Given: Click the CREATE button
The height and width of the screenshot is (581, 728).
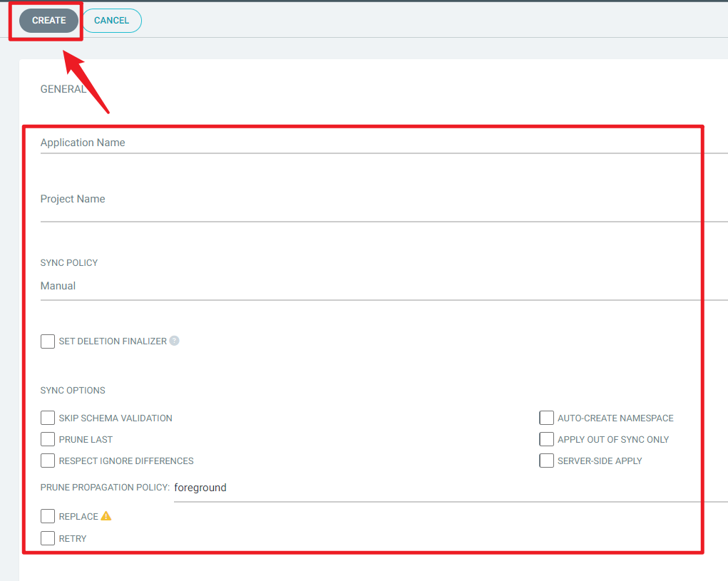Looking at the screenshot, I should point(48,21).
